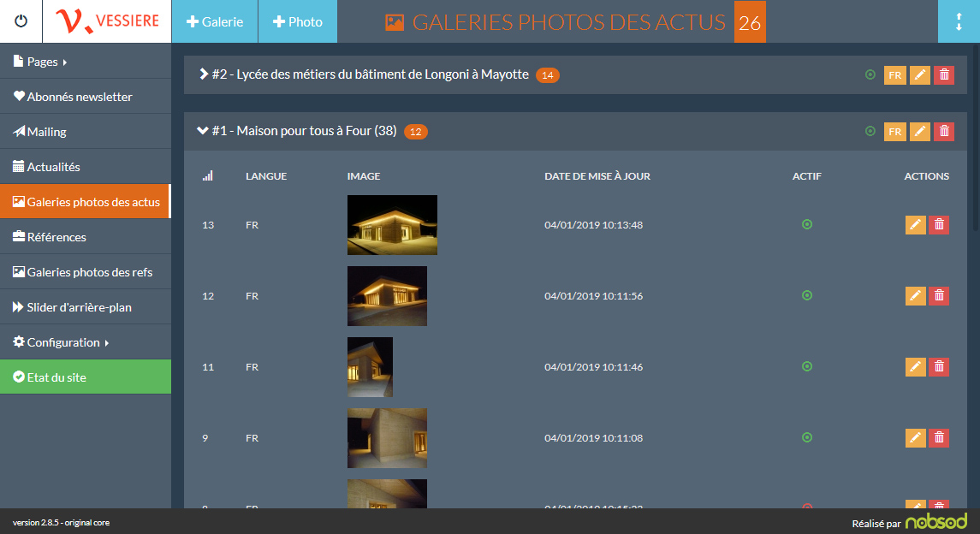Click the ACTIF column header
This screenshot has height=534, width=980.
coord(807,176)
